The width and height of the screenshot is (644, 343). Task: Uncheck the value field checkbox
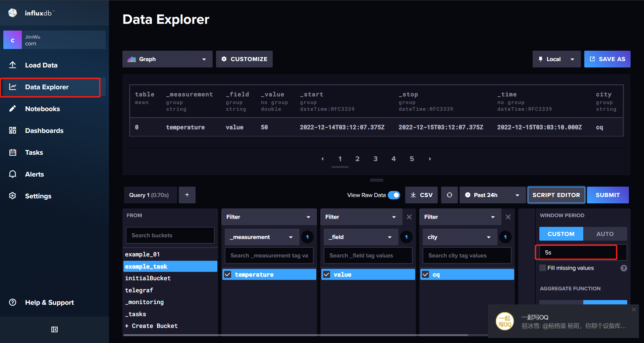coord(327,275)
